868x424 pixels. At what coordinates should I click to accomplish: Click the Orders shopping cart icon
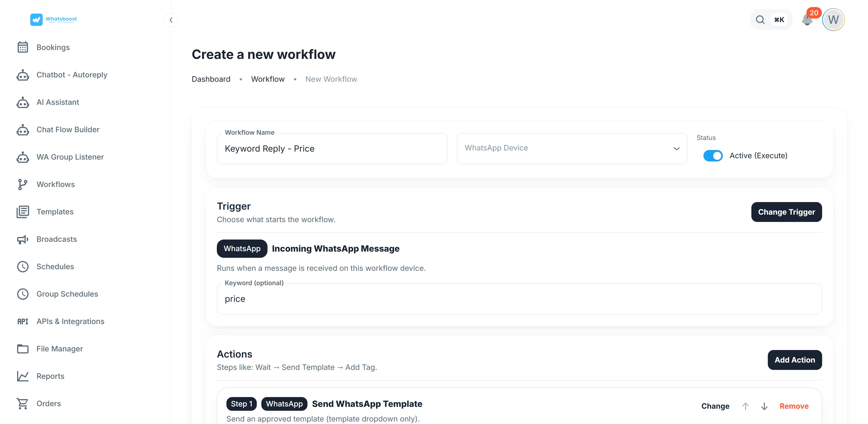pos(23,404)
